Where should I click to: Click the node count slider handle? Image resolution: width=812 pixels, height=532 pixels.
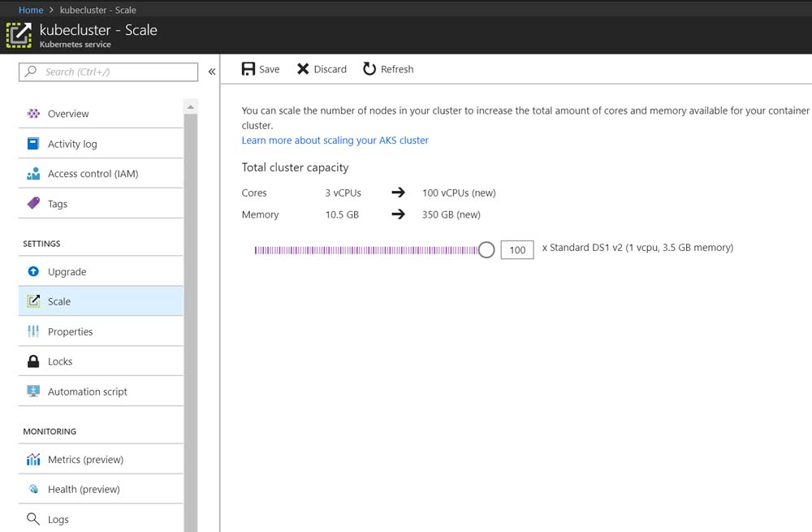click(x=486, y=250)
